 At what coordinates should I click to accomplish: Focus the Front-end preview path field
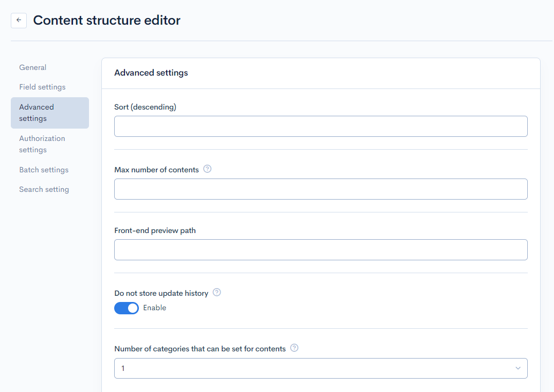coord(320,250)
